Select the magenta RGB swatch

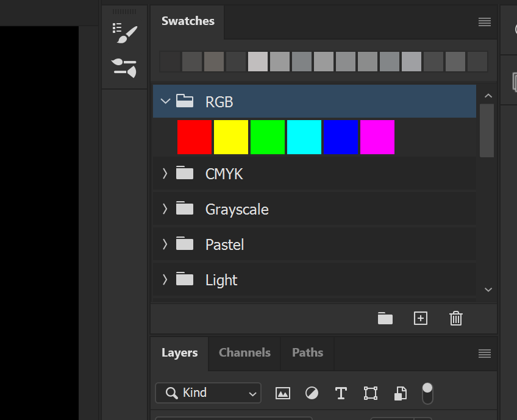[x=377, y=137]
